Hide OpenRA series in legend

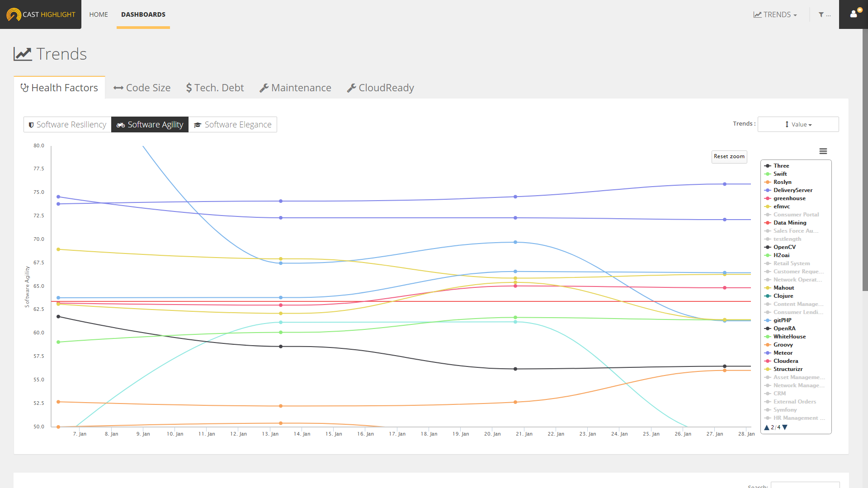click(x=780, y=328)
